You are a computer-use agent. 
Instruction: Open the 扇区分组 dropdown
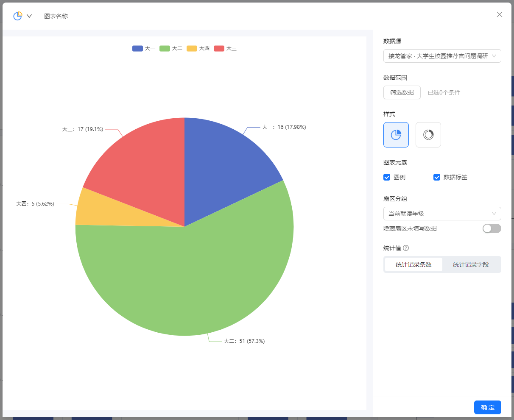click(442, 214)
